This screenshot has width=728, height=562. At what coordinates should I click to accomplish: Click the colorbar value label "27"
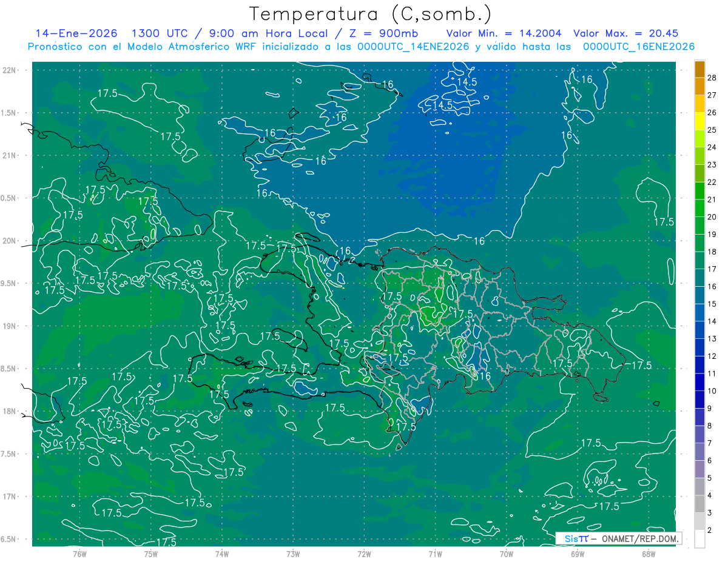coord(712,95)
